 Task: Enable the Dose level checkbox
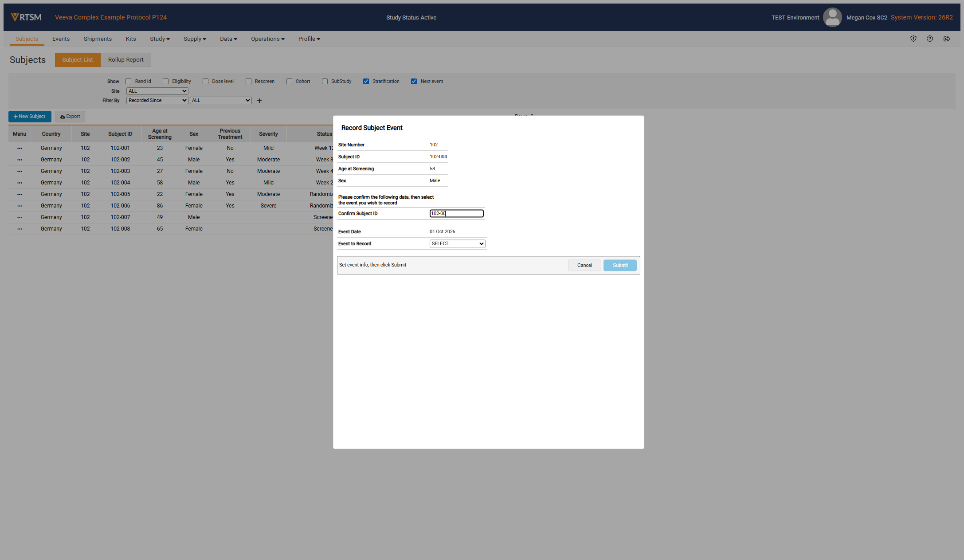(206, 82)
